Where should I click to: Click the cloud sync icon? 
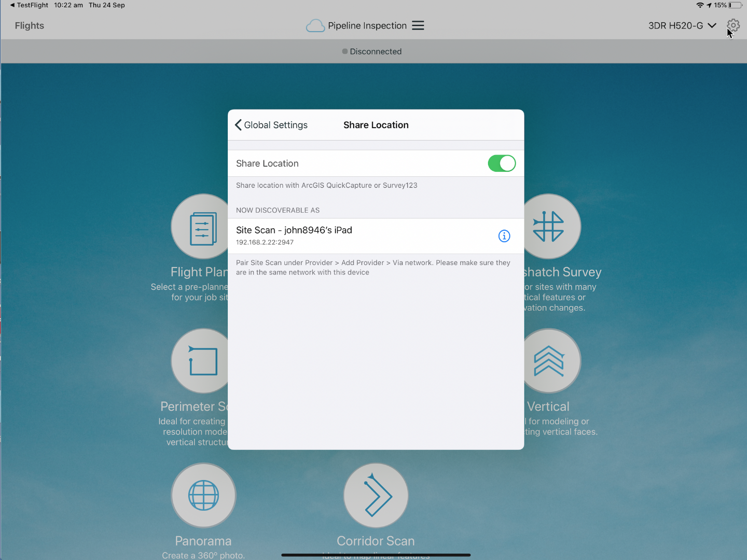[x=315, y=25]
